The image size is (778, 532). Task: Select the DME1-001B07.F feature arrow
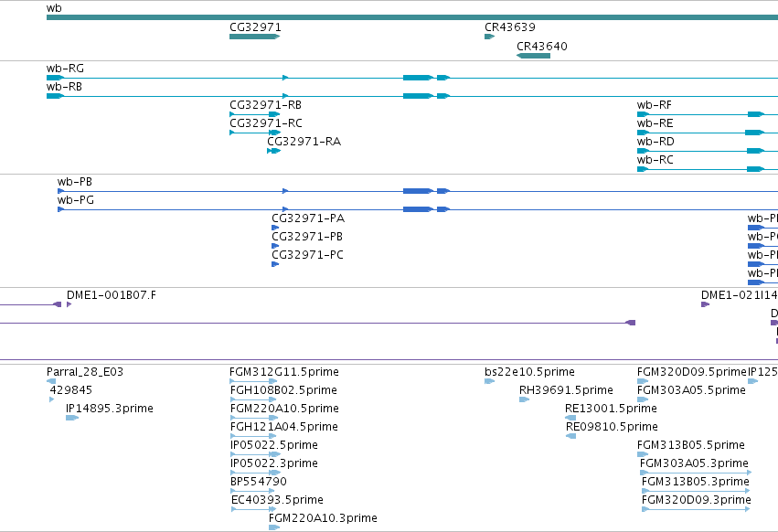point(69,304)
